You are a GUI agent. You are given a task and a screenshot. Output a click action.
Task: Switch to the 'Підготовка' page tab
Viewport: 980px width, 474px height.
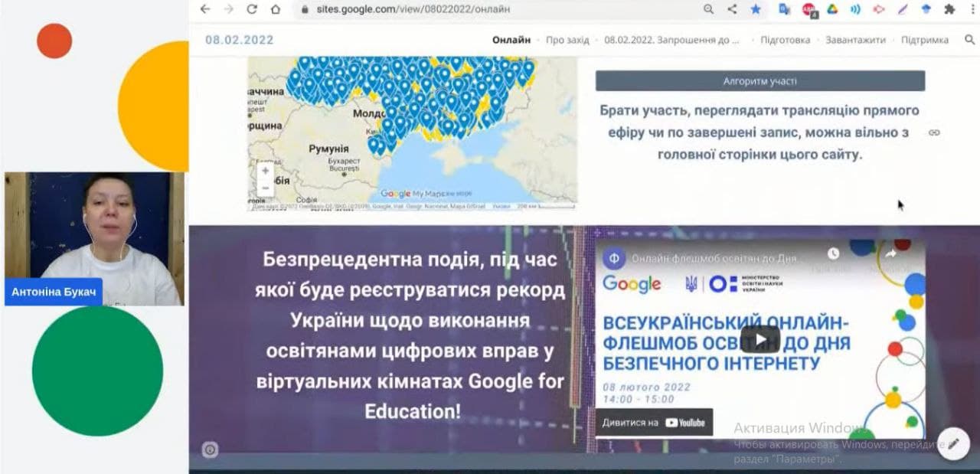pyautogui.click(x=785, y=40)
